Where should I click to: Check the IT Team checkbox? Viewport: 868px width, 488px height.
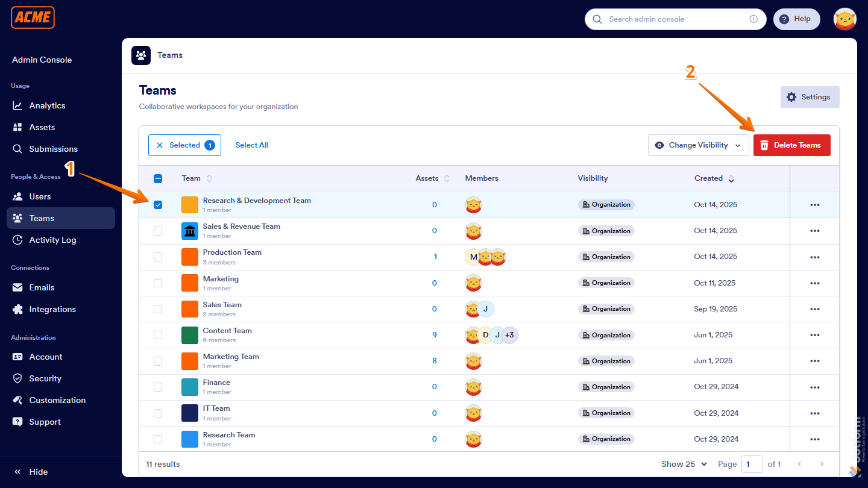[158, 413]
